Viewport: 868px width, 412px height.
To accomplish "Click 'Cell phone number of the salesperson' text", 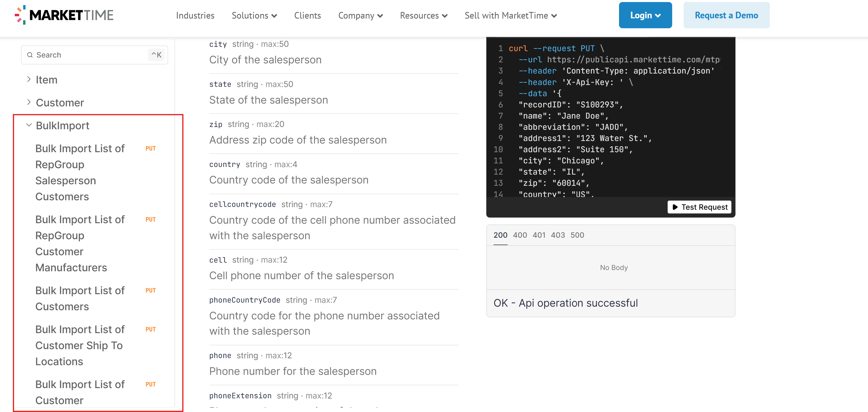I will [x=302, y=275].
